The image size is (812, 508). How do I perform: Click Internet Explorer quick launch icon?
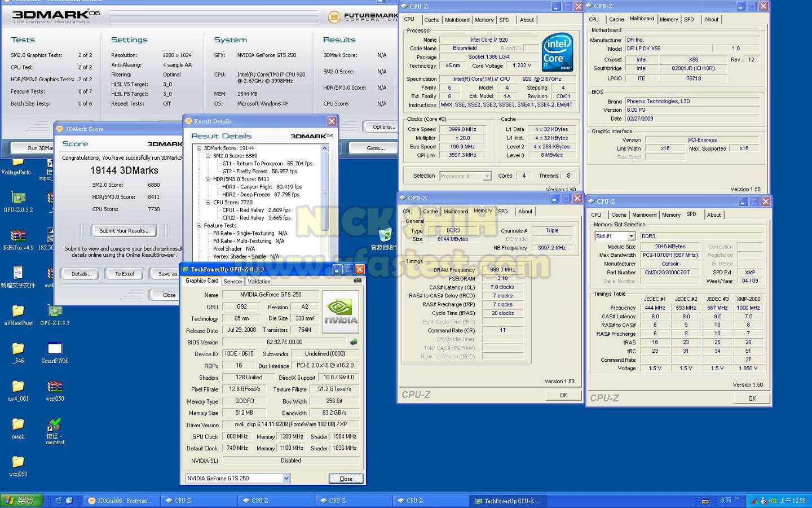(58, 501)
